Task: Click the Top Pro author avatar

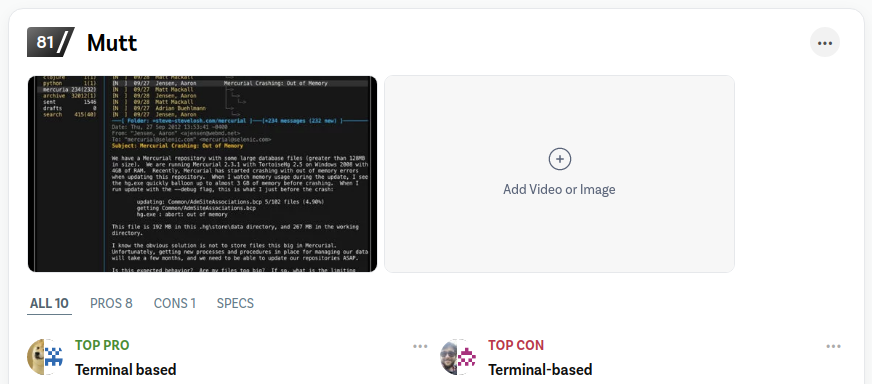Action: [x=46, y=357]
